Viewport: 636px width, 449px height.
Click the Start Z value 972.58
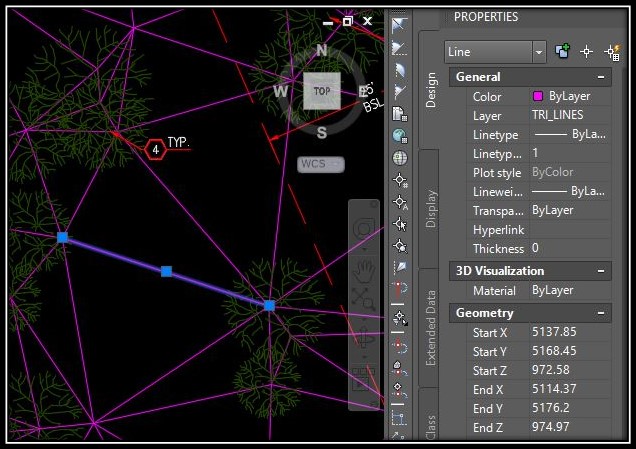pyautogui.click(x=551, y=370)
